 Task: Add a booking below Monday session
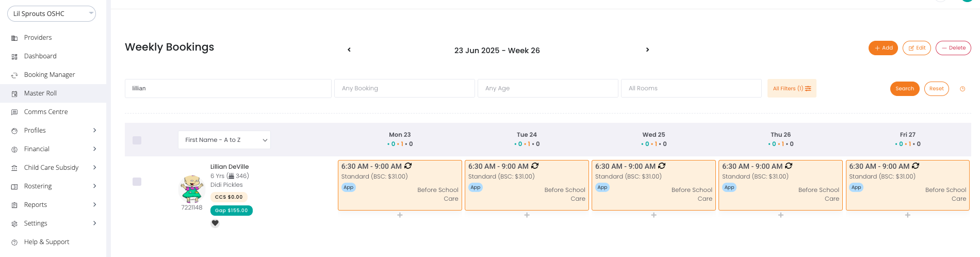tap(400, 215)
